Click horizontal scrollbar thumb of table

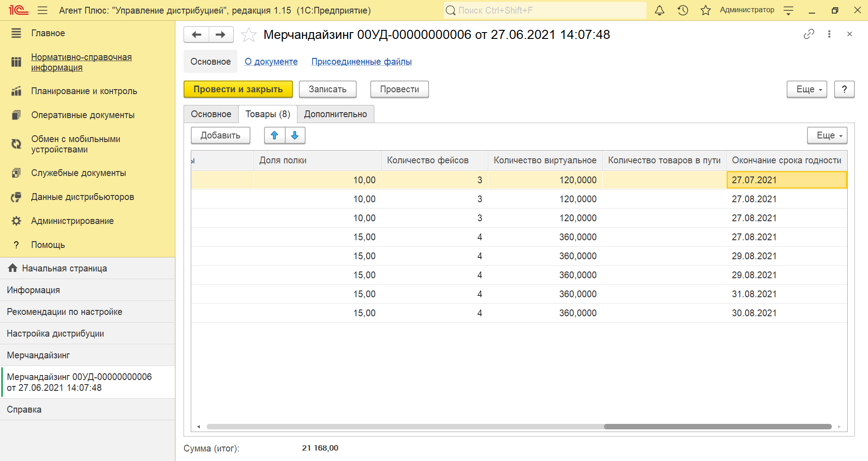pyautogui.click(x=717, y=427)
